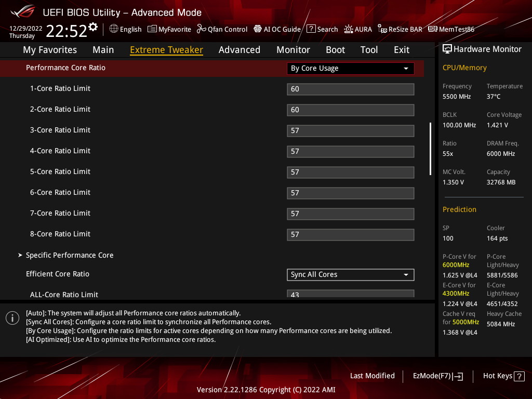
Task: Click Last Modified button
Action: click(372, 376)
